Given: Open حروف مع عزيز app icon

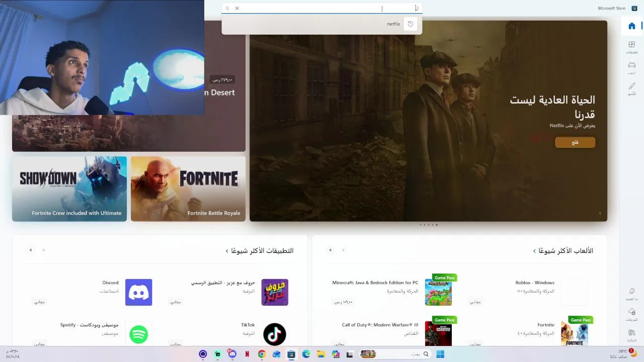Looking at the screenshot, I should tap(275, 292).
